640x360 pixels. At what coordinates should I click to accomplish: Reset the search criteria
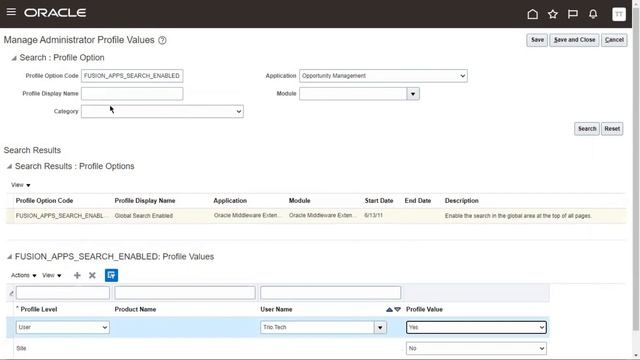(612, 129)
